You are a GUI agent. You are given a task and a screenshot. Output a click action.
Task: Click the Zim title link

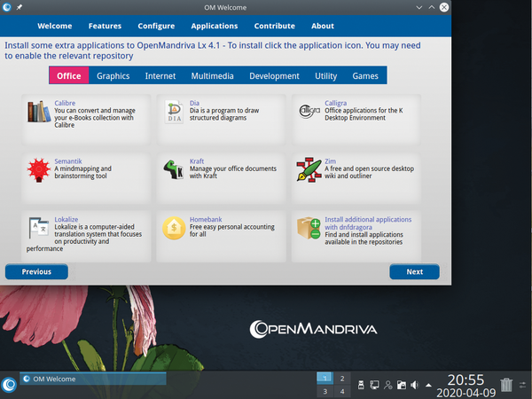tap(330, 161)
